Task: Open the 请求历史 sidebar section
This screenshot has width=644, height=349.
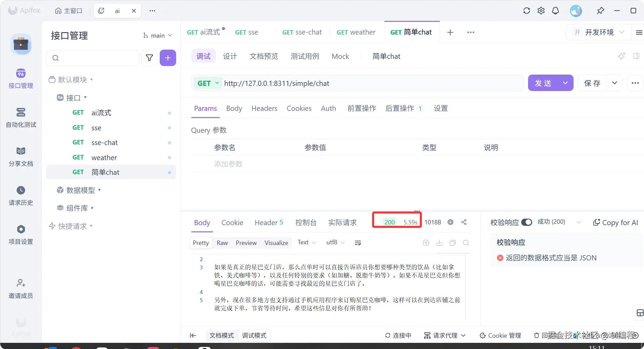Action: 21,196
